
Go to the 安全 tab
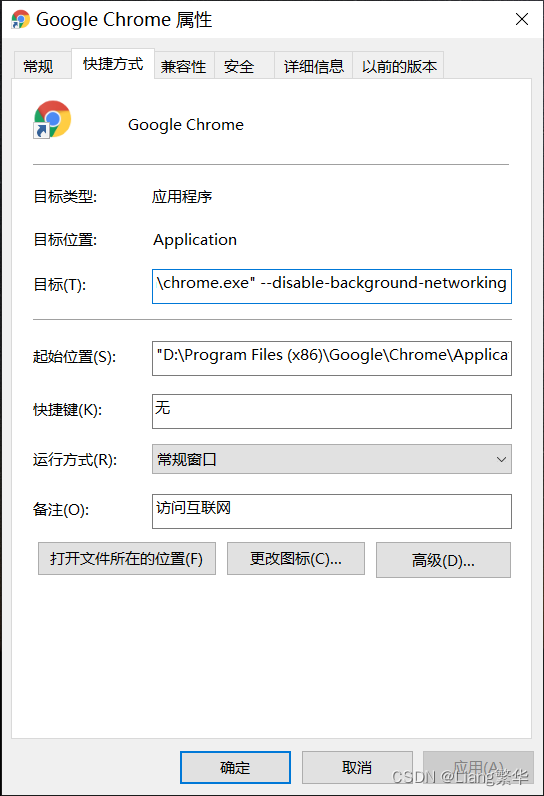244,65
